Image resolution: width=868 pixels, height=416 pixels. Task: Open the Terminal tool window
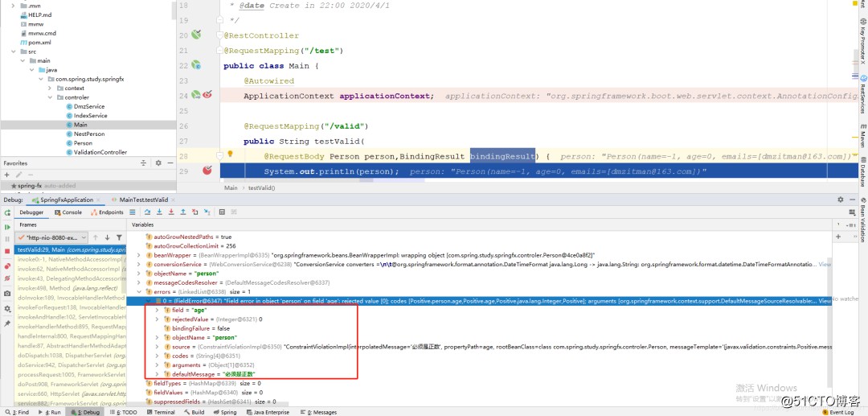(160, 412)
